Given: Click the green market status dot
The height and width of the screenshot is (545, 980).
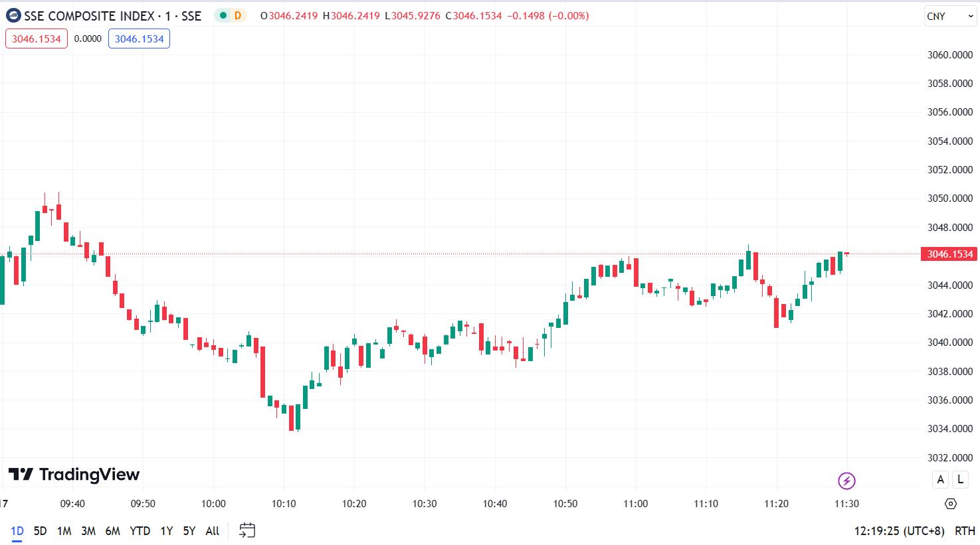Looking at the screenshot, I should [x=223, y=16].
